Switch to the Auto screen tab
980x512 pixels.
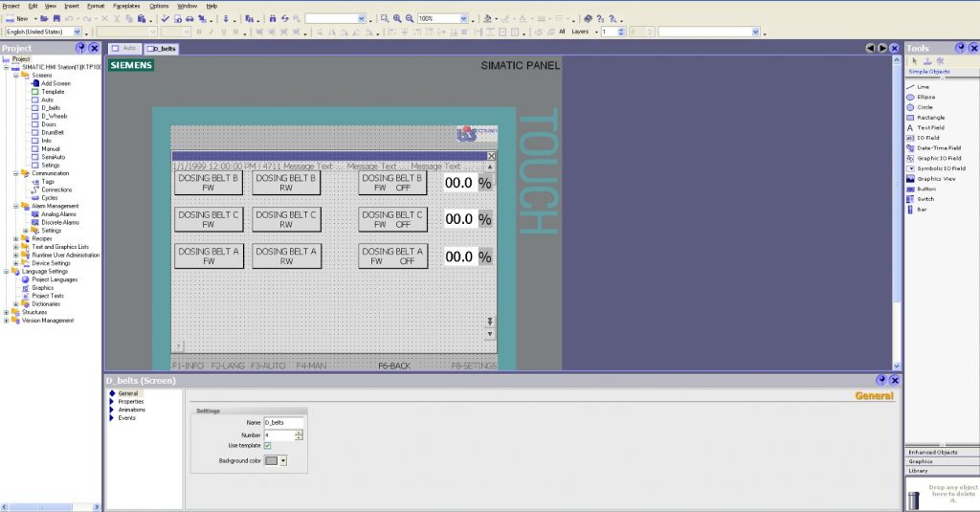tap(124, 48)
